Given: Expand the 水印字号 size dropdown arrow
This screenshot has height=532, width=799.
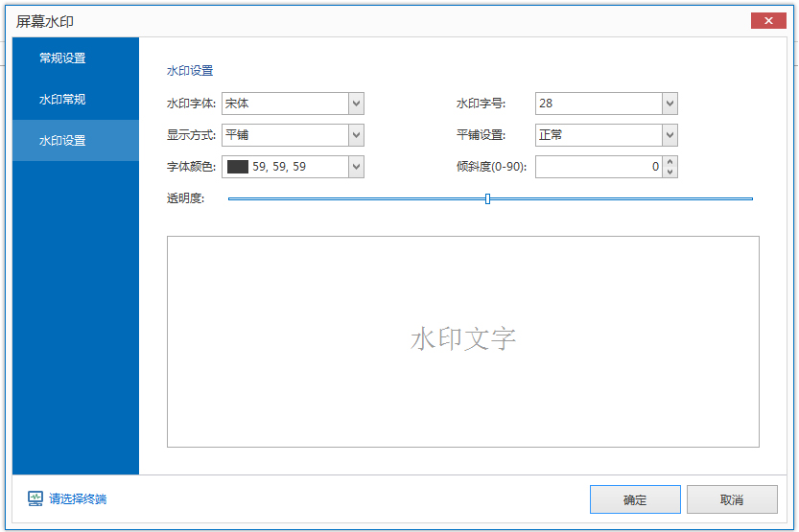Looking at the screenshot, I should [x=670, y=104].
